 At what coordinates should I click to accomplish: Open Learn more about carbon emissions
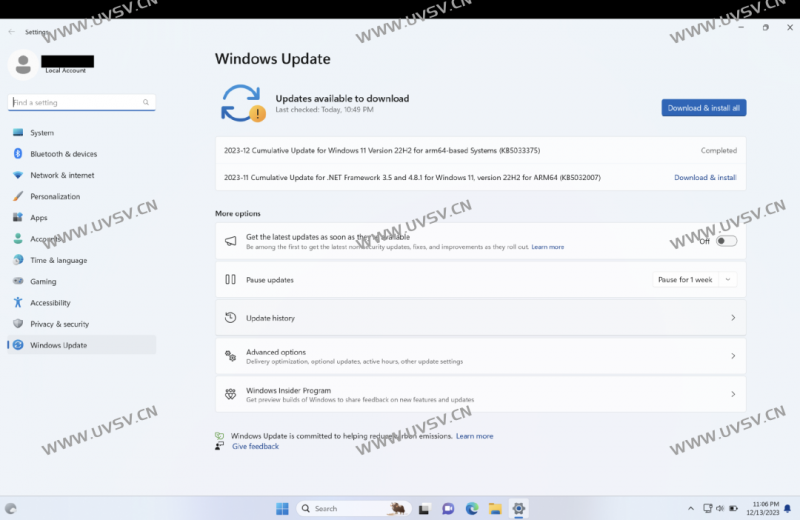[474, 436]
